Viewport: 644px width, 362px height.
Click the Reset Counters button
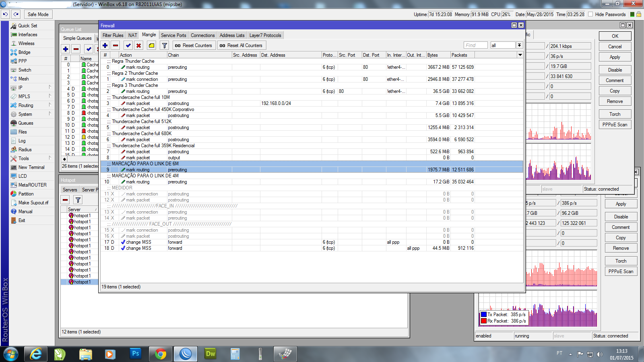[194, 45]
